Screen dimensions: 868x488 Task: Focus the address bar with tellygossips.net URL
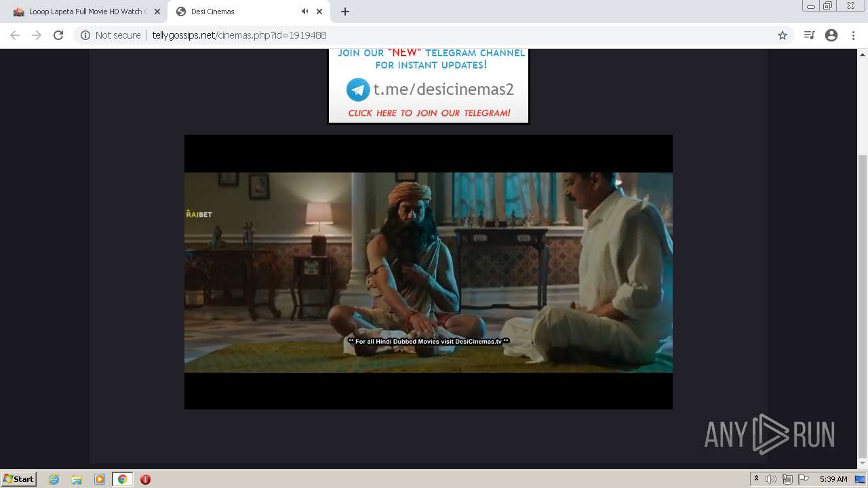tap(434, 35)
